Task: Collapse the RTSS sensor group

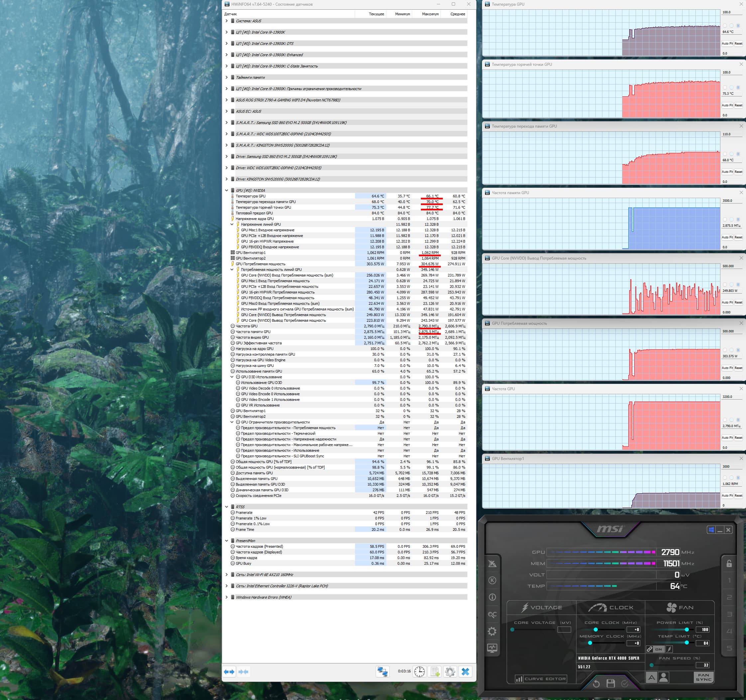Action: (226, 507)
